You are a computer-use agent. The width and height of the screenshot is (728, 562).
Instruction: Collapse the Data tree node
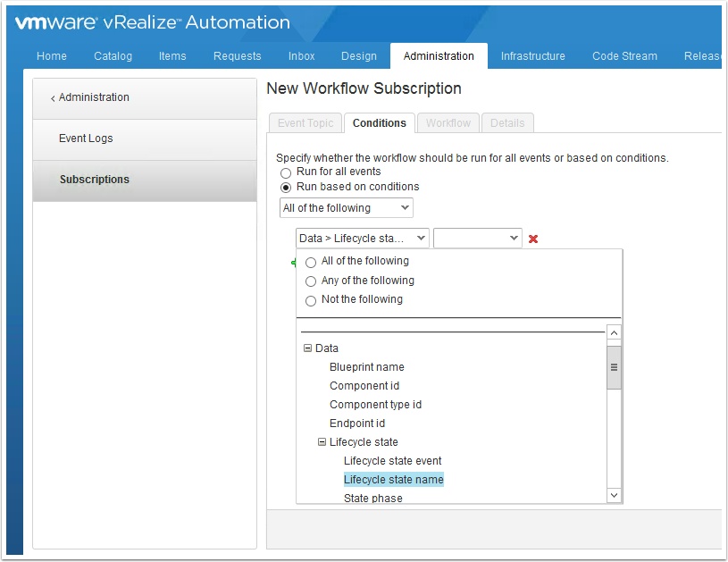click(307, 348)
